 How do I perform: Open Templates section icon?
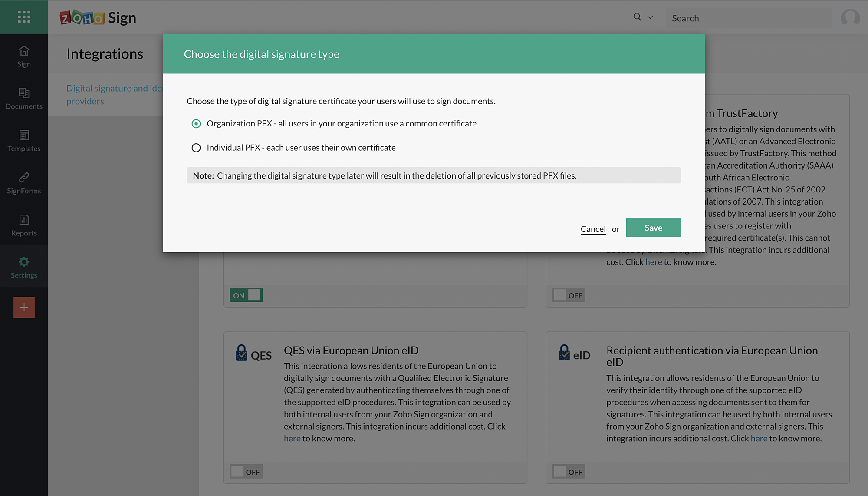point(24,136)
